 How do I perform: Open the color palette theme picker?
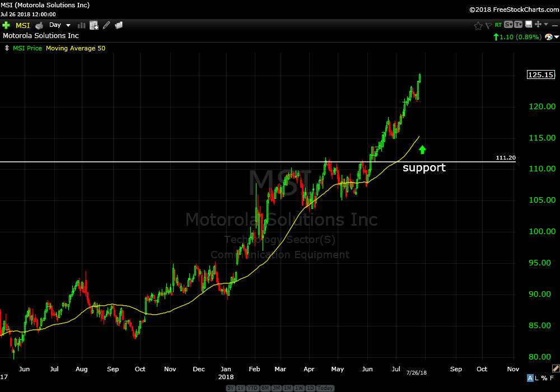548,37
